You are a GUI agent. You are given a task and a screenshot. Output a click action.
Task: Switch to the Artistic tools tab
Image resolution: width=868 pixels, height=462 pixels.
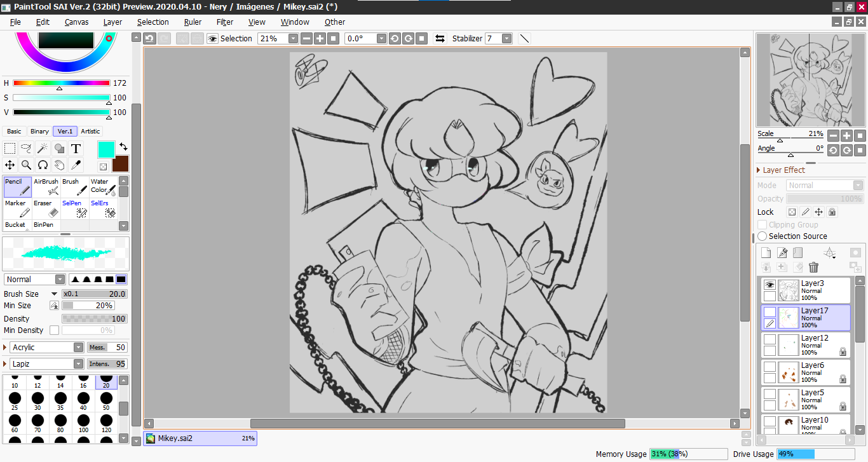(x=90, y=132)
